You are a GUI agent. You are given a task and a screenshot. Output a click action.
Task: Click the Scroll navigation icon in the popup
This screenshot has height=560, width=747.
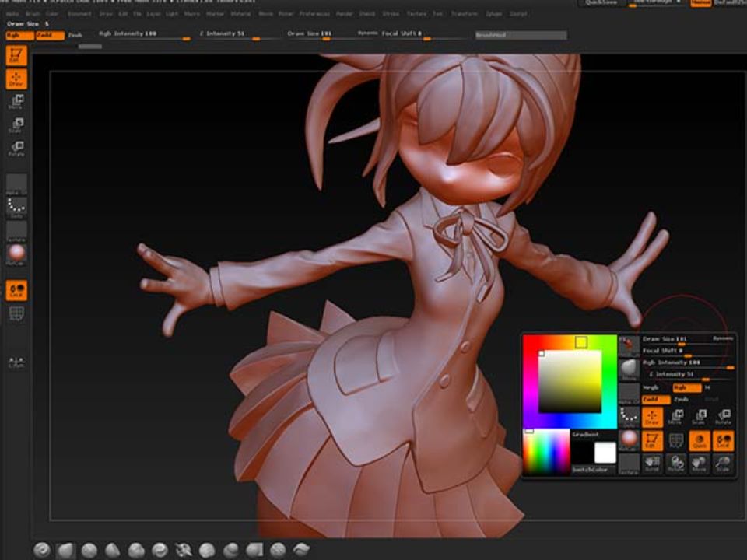pyautogui.click(x=652, y=464)
